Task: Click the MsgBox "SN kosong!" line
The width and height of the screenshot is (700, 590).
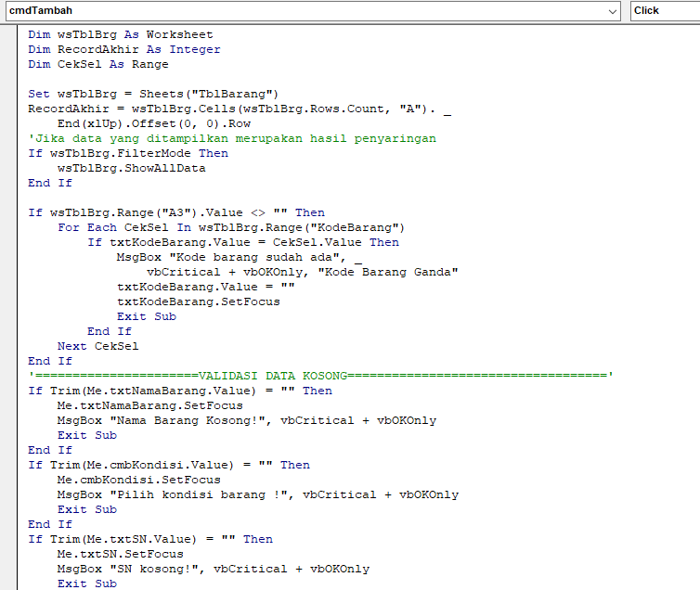Action: (213, 569)
